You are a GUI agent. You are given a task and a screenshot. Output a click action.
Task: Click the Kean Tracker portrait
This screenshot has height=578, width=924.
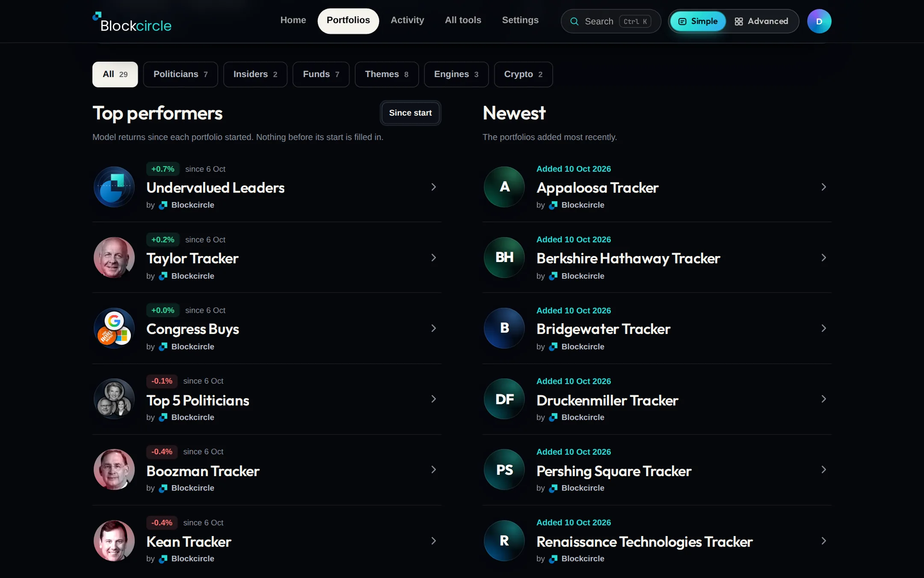114,541
